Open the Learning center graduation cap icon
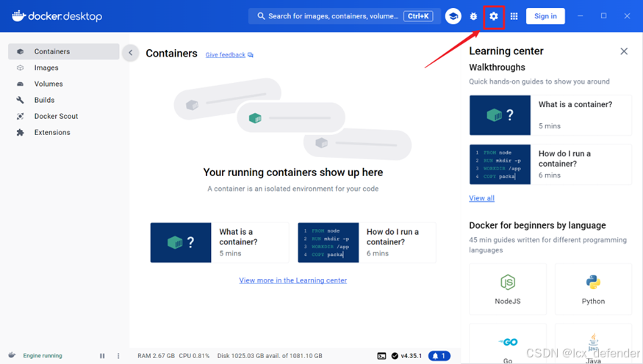This screenshot has width=643, height=364. click(x=453, y=16)
